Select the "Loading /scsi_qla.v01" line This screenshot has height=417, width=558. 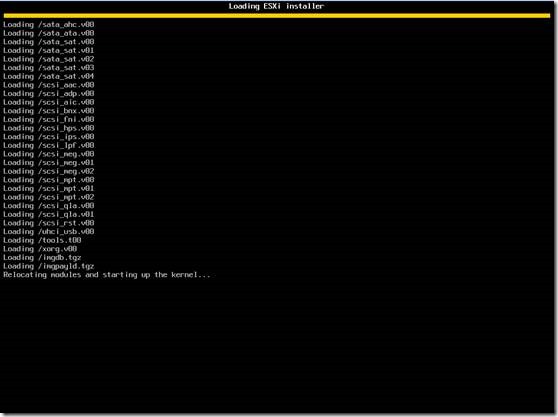tap(49, 214)
